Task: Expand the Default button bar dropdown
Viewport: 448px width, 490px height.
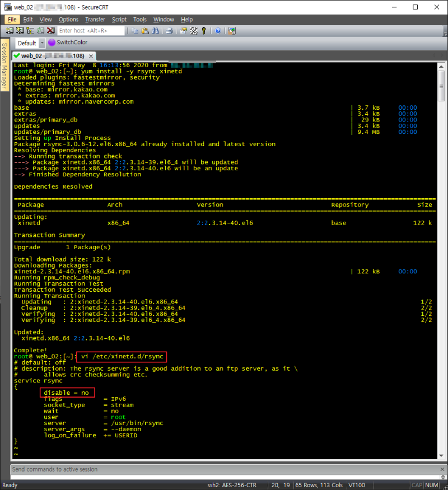Action: pyautogui.click(x=42, y=43)
